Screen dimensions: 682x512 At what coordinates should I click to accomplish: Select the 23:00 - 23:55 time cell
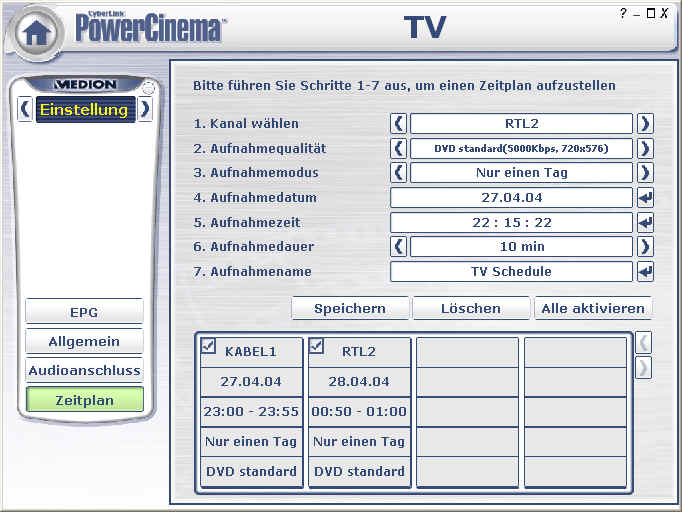pos(251,412)
